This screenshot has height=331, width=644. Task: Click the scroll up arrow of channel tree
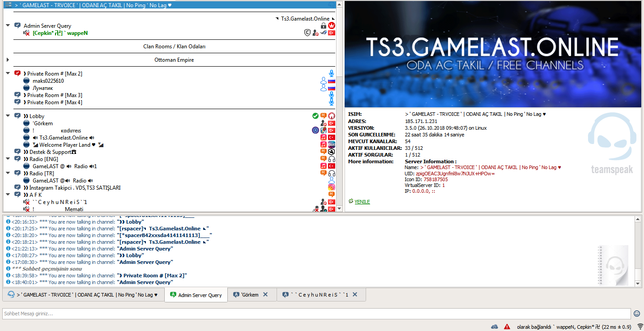click(x=339, y=5)
